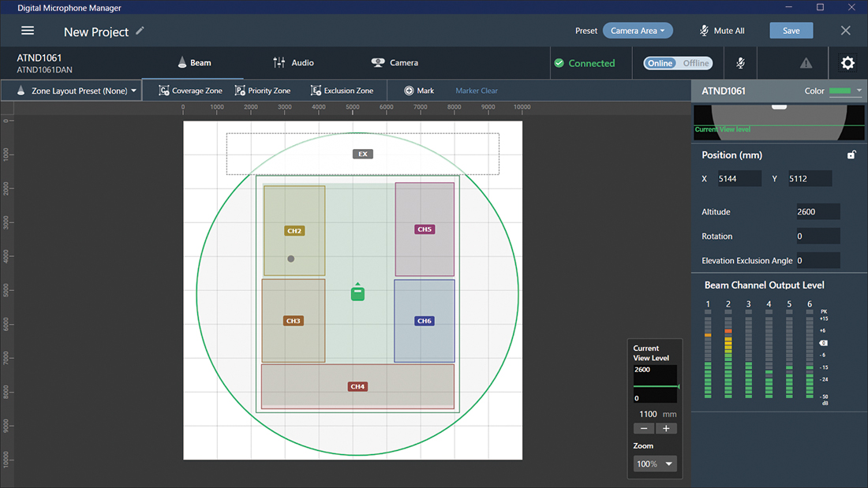
Task: Increase view level with plus button
Action: click(666, 429)
